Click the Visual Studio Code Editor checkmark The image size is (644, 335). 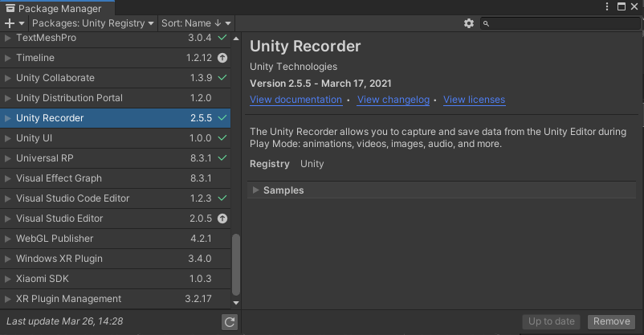[222, 198]
